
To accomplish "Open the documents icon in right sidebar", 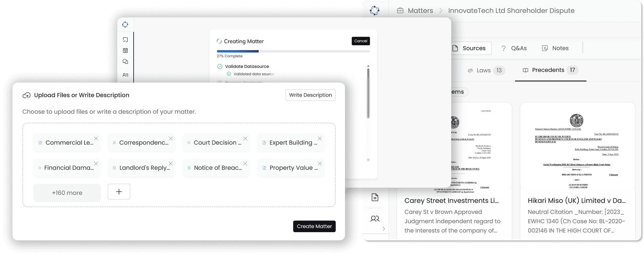I will pos(375,197).
